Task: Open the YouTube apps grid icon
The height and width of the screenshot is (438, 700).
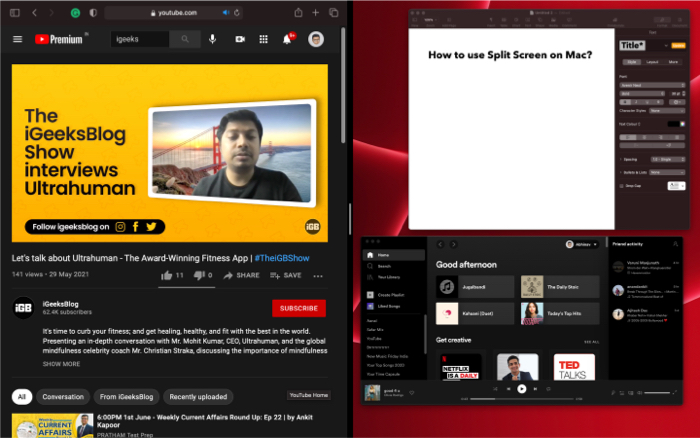Action: tap(263, 39)
